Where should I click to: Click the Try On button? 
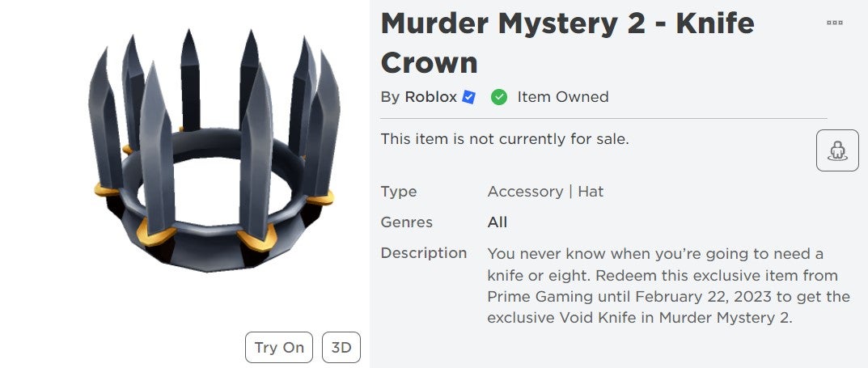[x=279, y=348]
